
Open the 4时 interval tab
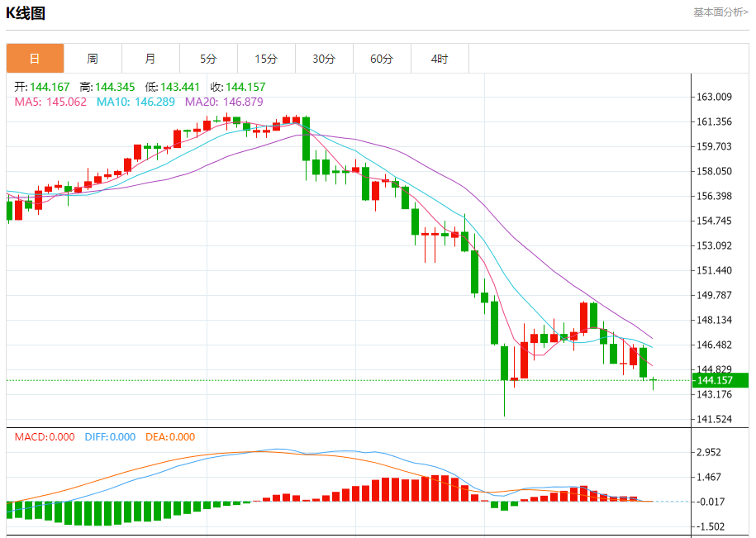click(440, 59)
